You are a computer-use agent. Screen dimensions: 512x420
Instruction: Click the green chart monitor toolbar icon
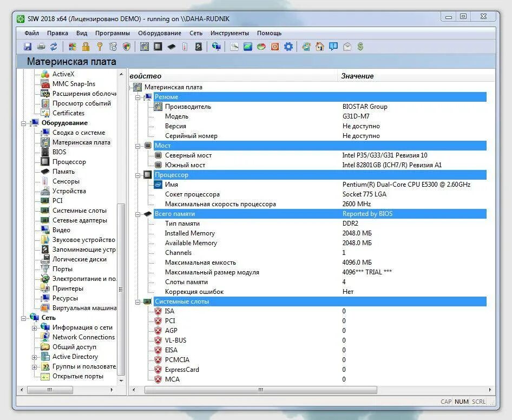248,47
